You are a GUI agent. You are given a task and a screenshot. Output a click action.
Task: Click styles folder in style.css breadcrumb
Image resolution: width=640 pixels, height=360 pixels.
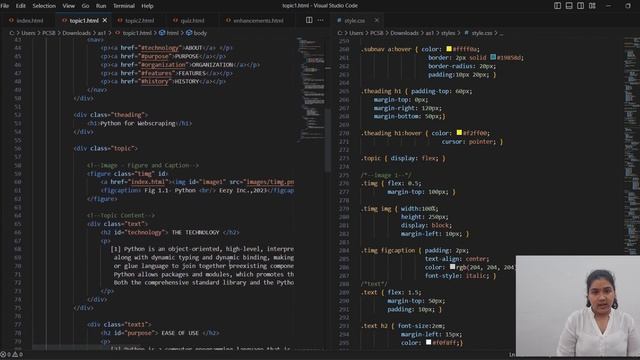click(447, 33)
